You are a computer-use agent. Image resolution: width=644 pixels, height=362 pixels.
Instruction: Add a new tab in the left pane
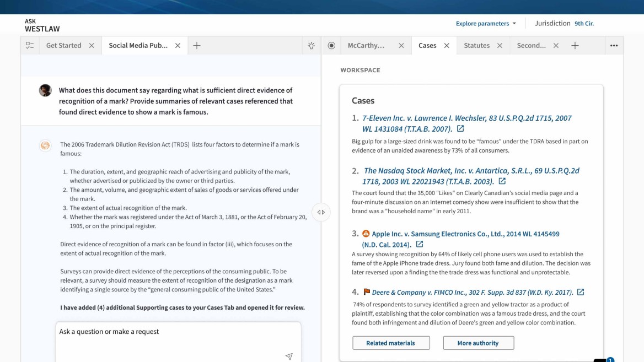pos(197,46)
